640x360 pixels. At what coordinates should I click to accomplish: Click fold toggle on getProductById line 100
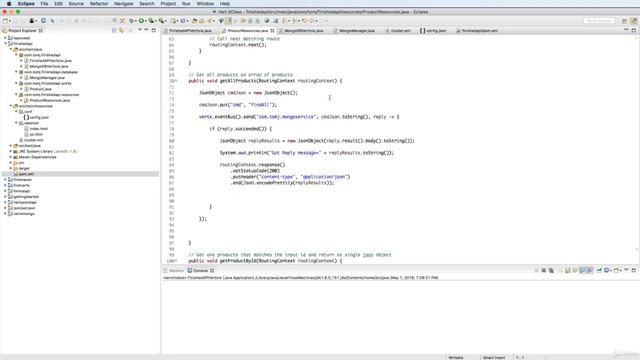click(x=176, y=261)
